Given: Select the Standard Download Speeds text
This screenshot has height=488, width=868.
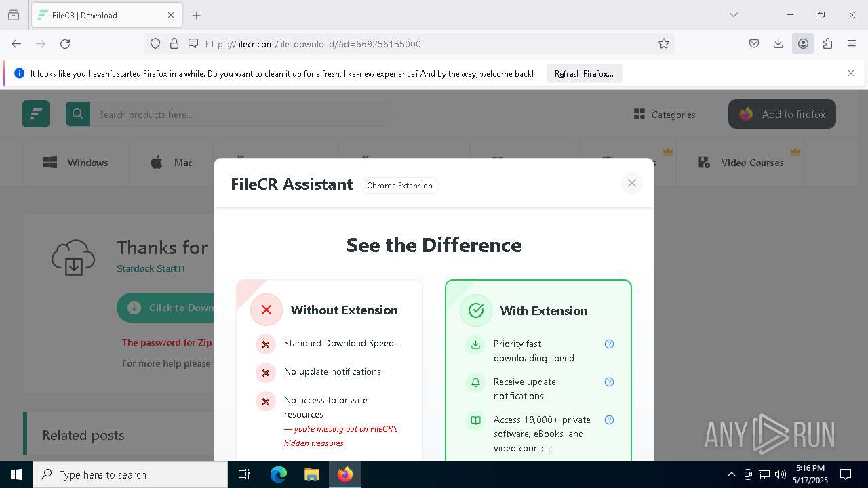Looking at the screenshot, I should [x=341, y=343].
